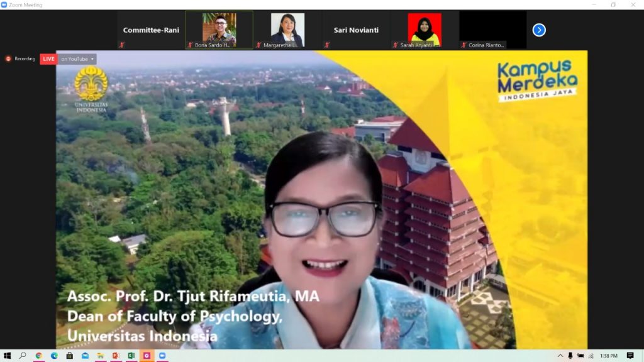
Task: Open the Windows notification center
Action: [x=630, y=356]
